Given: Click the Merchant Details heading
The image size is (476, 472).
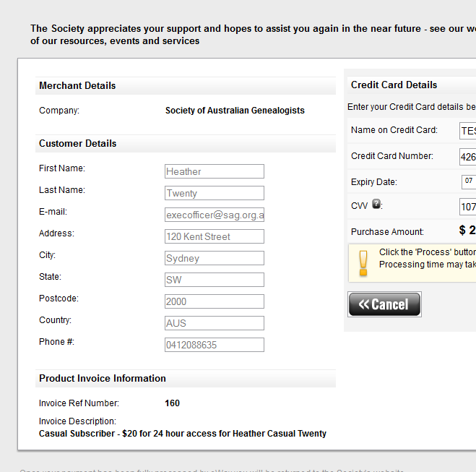Looking at the screenshot, I should [x=77, y=85].
